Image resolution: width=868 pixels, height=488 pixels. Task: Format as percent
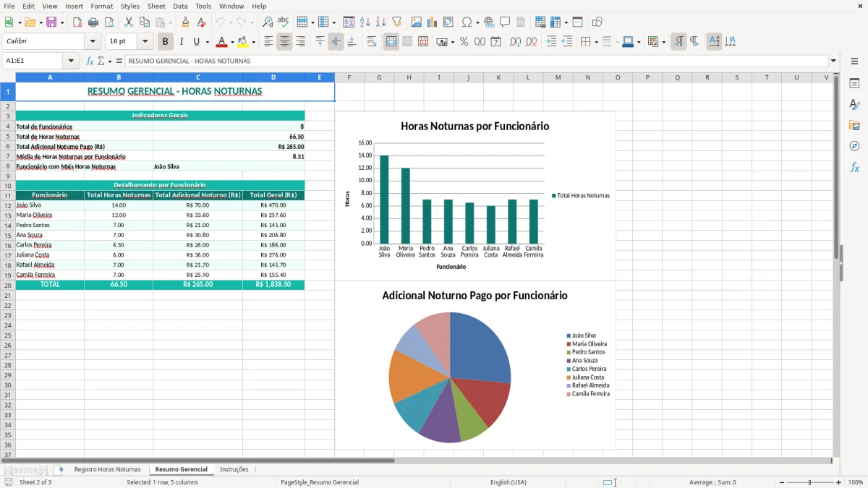(464, 42)
